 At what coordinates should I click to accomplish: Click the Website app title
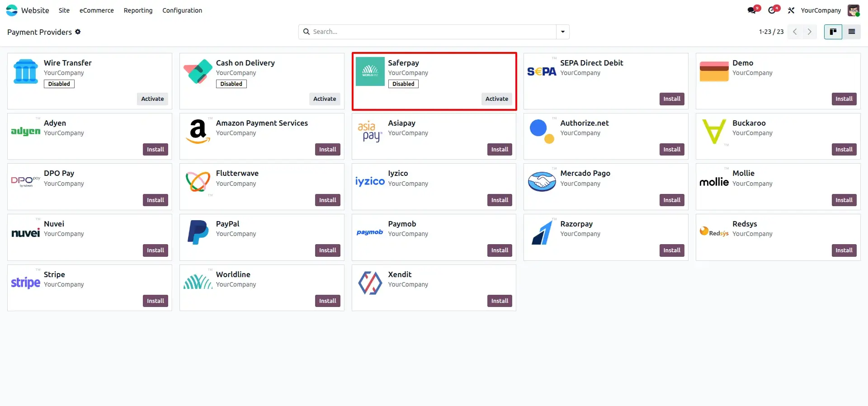[x=35, y=10]
